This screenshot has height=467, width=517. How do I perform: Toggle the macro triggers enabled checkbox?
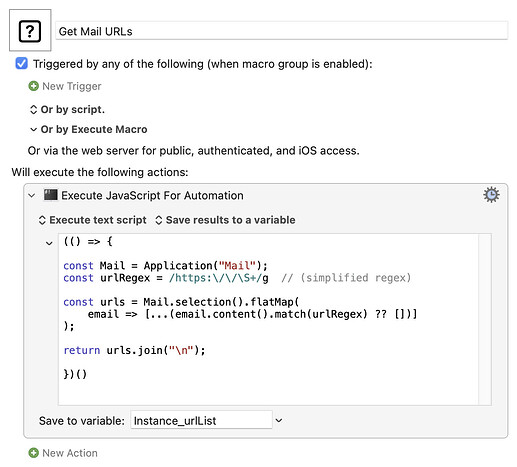click(22, 63)
